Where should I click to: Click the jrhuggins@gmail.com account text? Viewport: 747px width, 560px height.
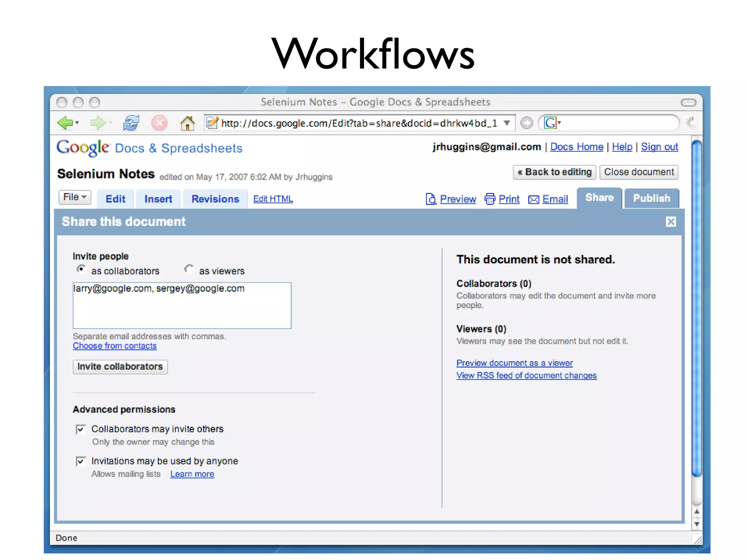487,147
